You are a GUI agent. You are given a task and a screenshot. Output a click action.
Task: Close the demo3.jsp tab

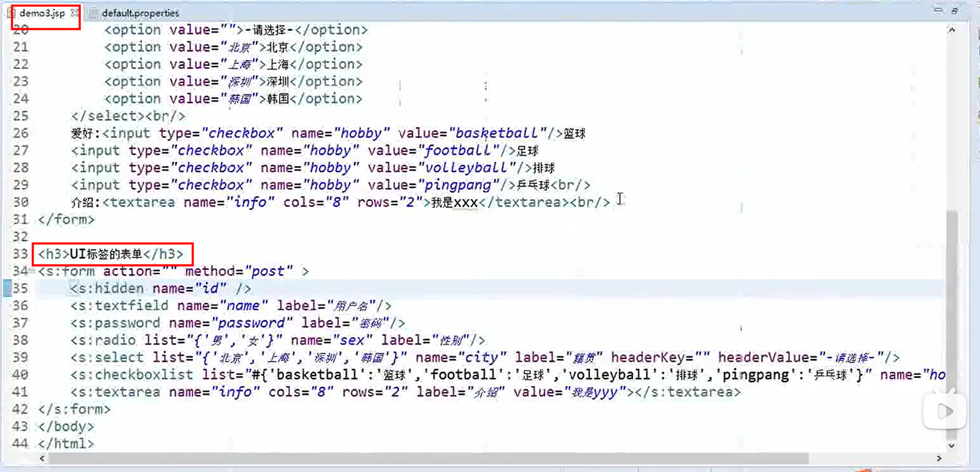[74, 13]
